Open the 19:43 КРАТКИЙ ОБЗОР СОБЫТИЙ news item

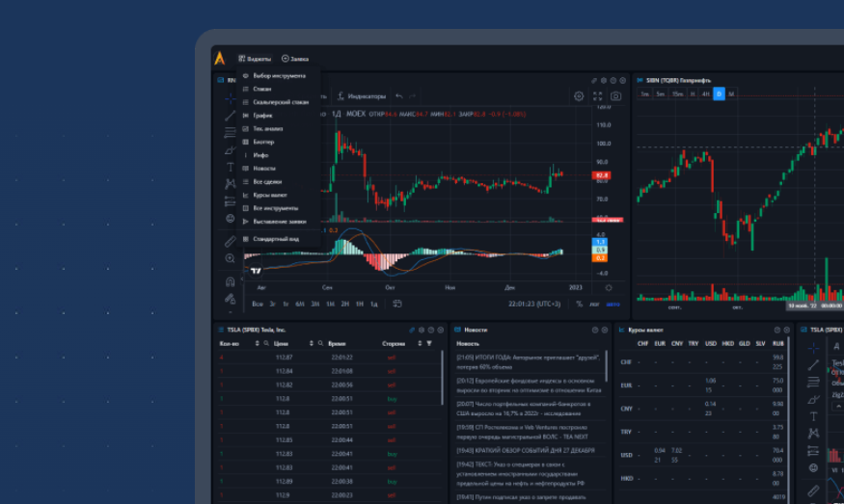click(x=526, y=451)
